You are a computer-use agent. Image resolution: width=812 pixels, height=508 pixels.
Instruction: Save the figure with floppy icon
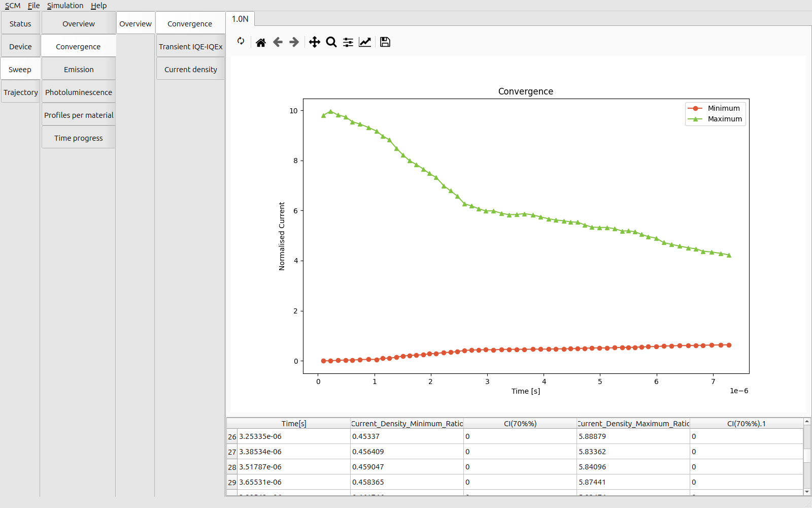coord(385,42)
